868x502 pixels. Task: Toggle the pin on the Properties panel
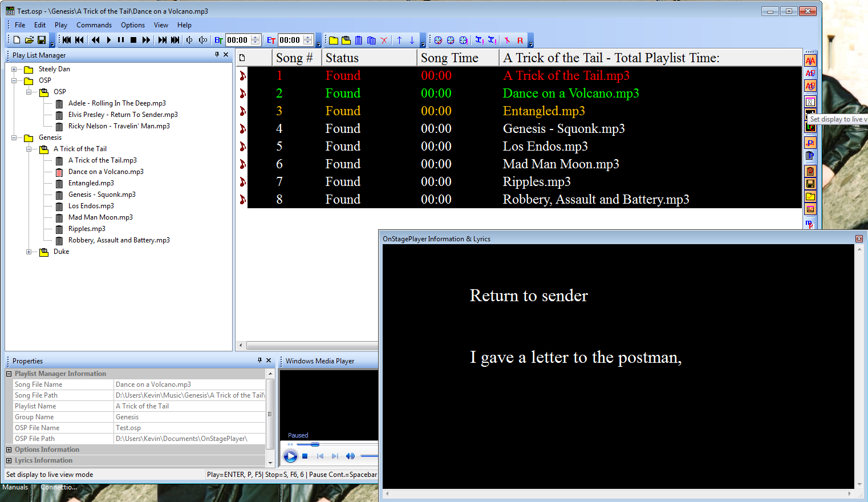259,361
